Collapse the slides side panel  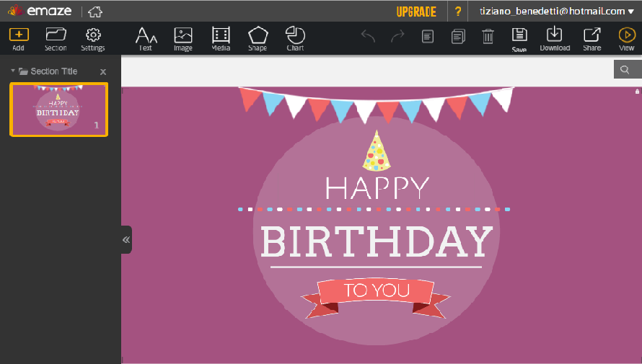pos(126,240)
